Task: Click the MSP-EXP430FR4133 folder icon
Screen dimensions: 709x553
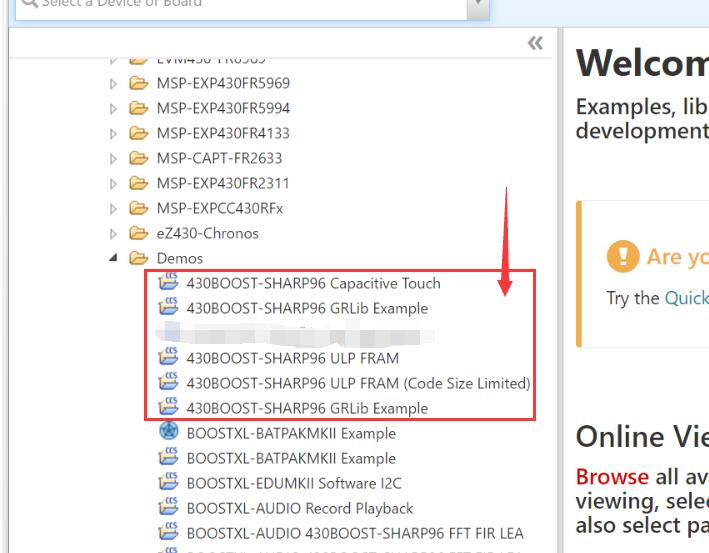Action: (x=138, y=133)
